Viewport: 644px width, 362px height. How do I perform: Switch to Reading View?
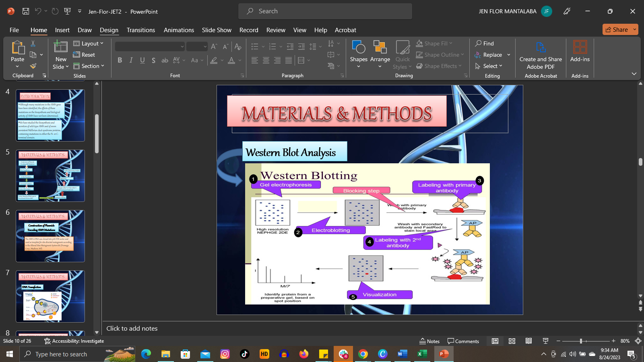(528, 341)
